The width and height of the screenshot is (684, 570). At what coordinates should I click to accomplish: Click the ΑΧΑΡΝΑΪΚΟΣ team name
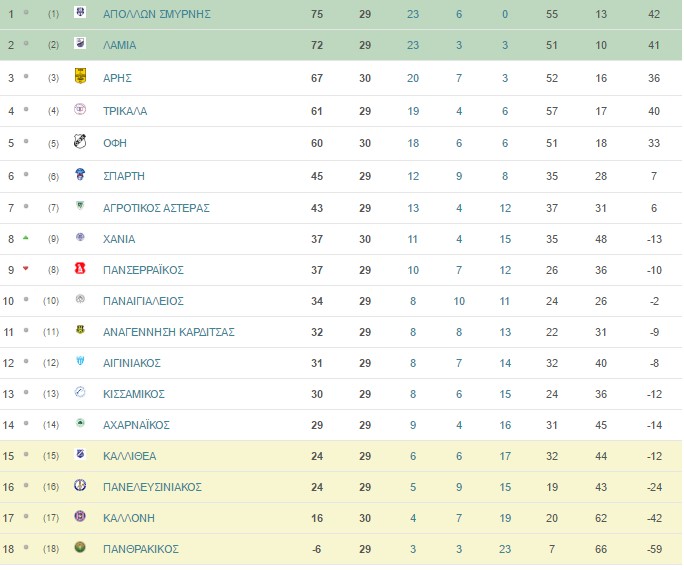pyautogui.click(x=136, y=425)
